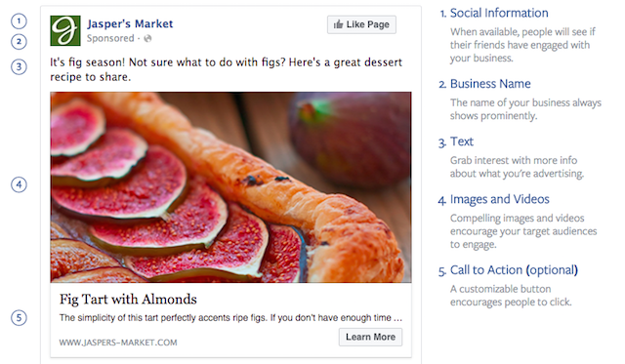Image resolution: width=625 pixels, height=364 pixels.
Task: Click the Like Page button
Action: click(x=361, y=24)
